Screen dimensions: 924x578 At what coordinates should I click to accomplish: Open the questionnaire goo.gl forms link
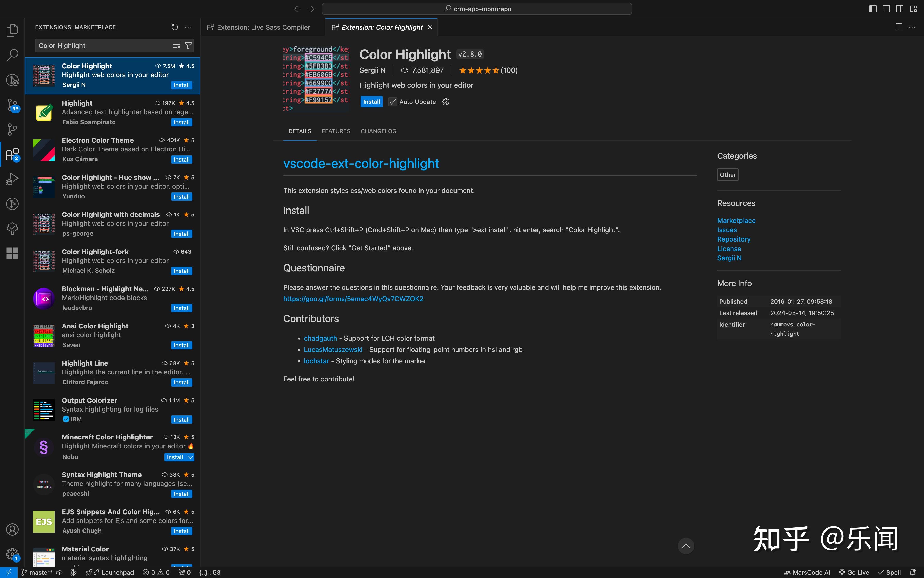click(353, 299)
